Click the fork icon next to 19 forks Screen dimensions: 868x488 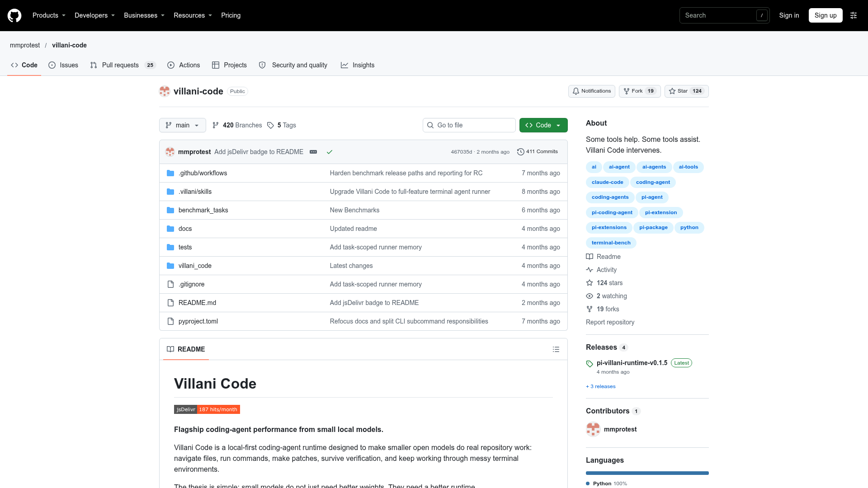pyautogui.click(x=590, y=309)
